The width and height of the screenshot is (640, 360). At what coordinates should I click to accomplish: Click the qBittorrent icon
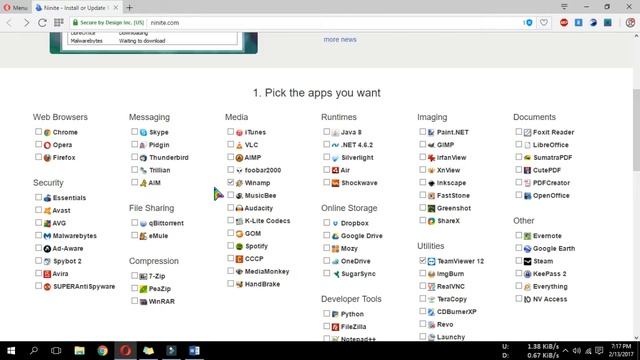(x=143, y=223)
